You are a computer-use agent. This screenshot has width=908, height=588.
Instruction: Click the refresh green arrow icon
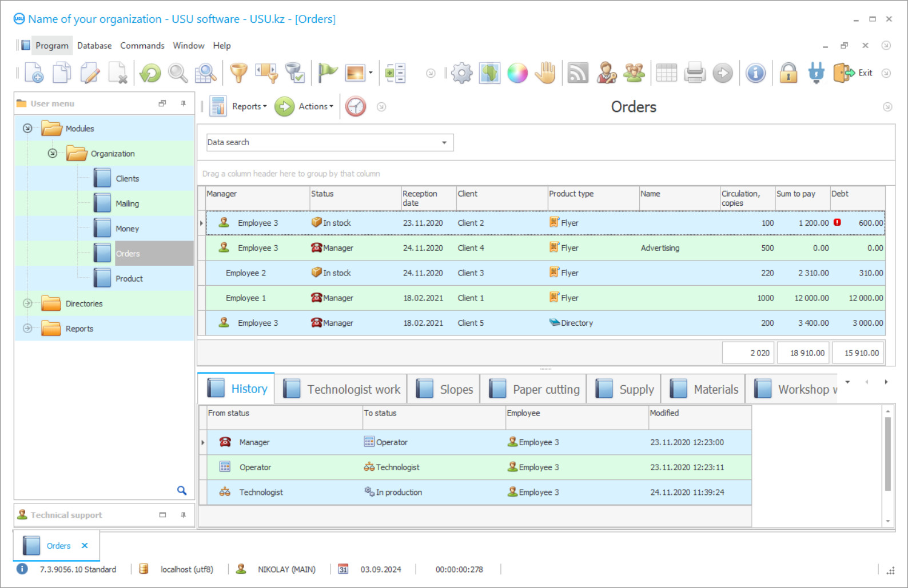click(x=150, y=73)
